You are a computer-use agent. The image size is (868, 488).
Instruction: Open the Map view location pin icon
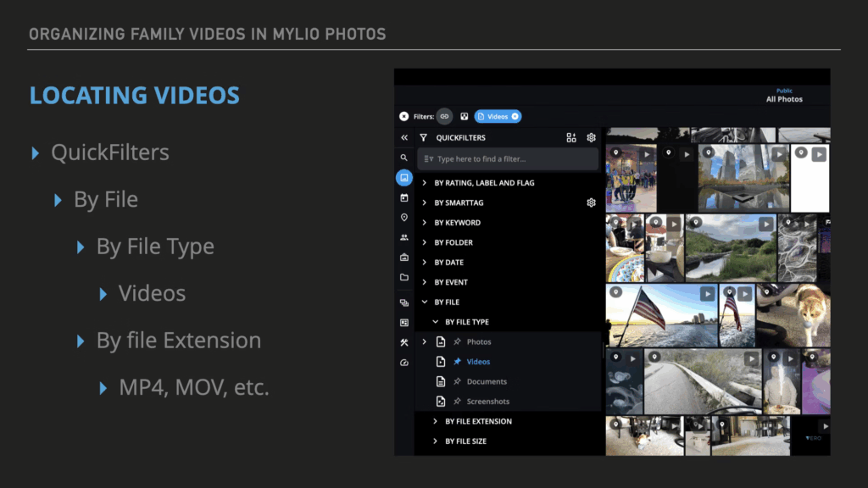[404, 218]
